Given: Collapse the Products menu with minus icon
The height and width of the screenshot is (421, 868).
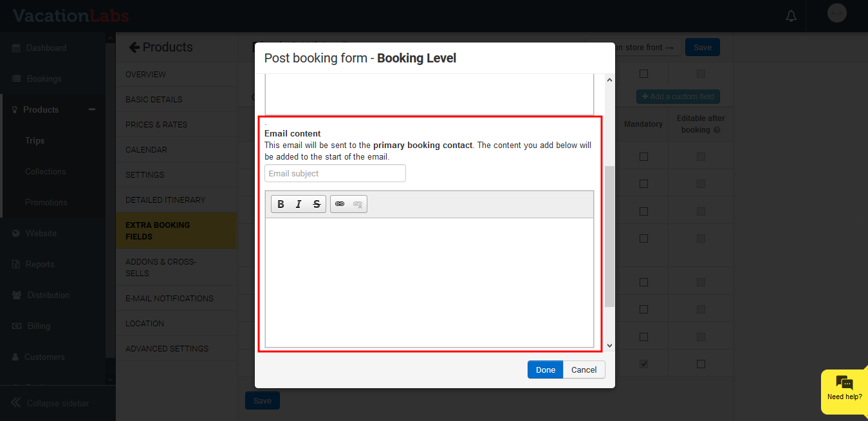Looking at the screenshot, I should click(x=92, y=109).
